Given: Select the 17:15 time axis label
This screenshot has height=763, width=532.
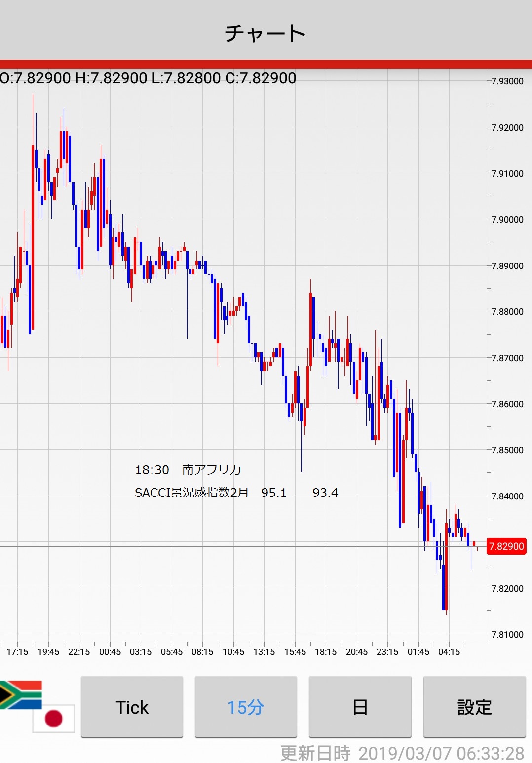Looking at the screenshot, I should tap(17, 652).
